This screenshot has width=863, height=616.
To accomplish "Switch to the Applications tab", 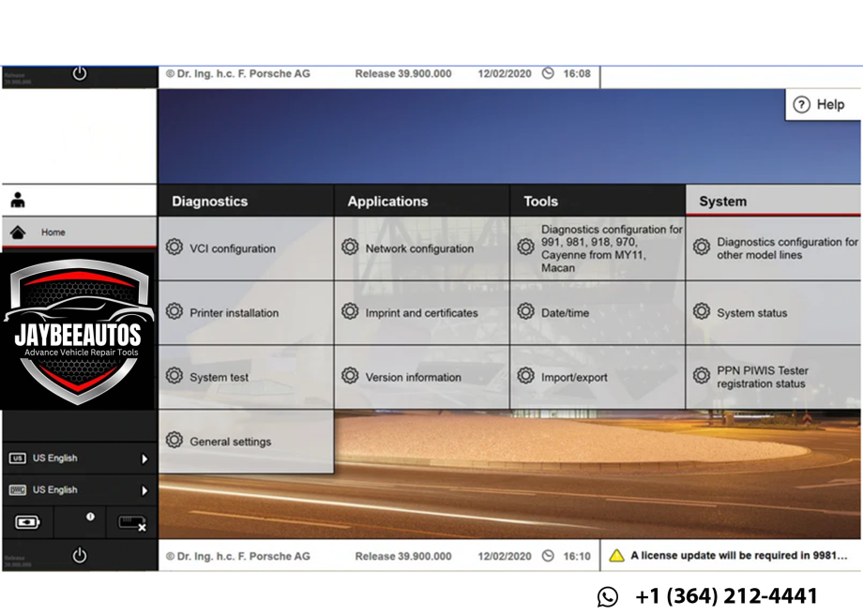I will click(421, 201).
